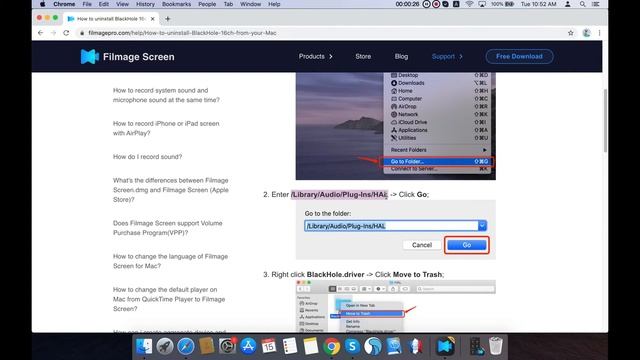Open the App Store from the Dock
The width and height of the screenshot is (640, 360).
248,346
